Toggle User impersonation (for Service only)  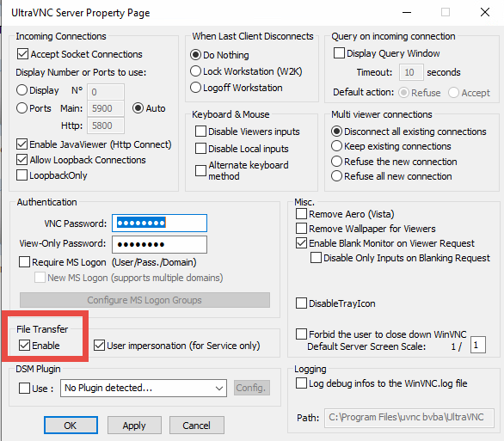(x=99, y=346)
